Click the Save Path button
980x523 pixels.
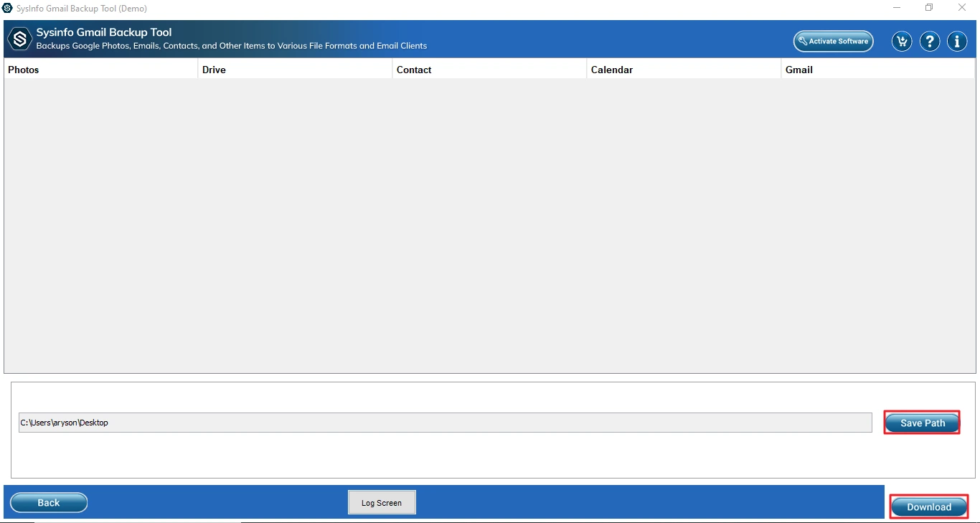coord(921,423)
